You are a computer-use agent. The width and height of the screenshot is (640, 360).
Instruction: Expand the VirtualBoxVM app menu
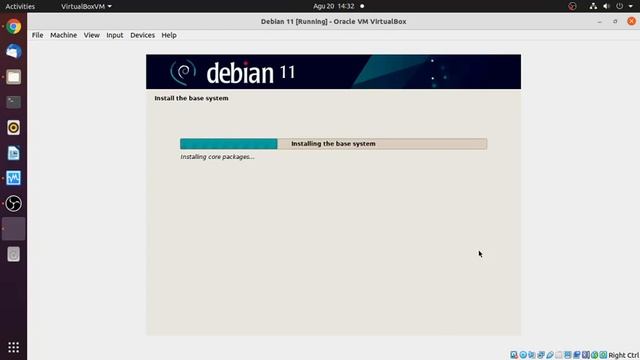click(x=86, y=6)
